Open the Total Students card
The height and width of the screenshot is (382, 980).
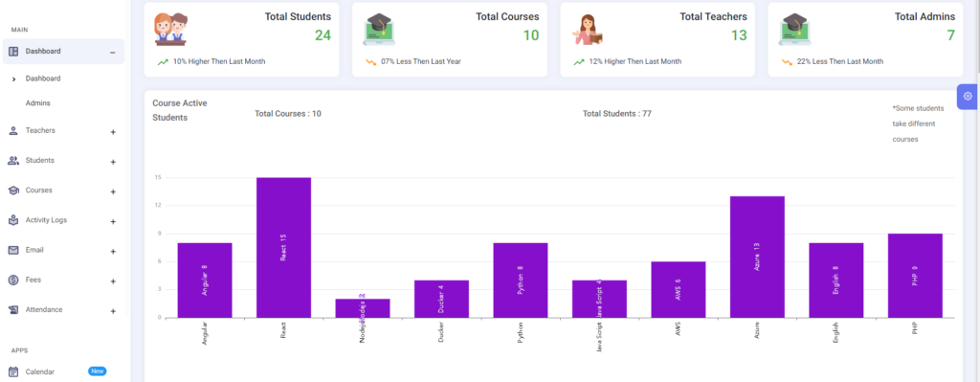coord(242,40)
